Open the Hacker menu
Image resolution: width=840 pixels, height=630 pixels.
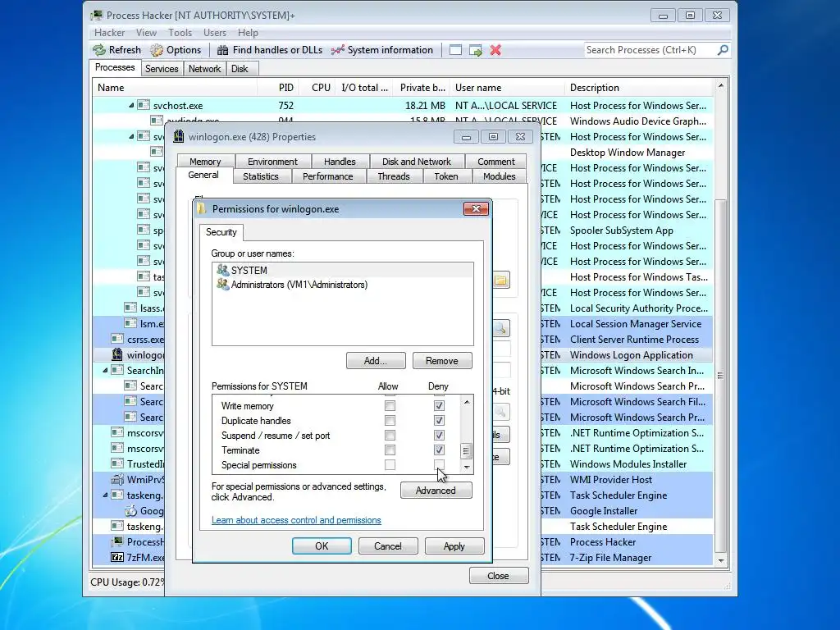109,33
